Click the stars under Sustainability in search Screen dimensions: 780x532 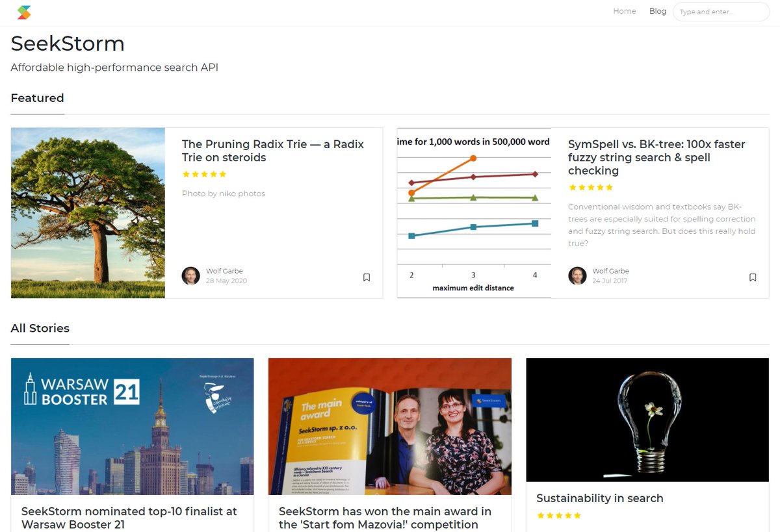(558, 515)
